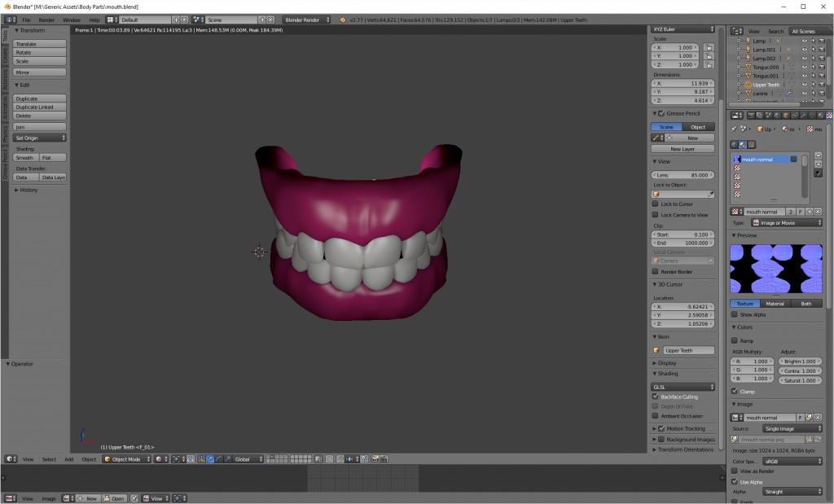Hide the Lamp.001 object with its eye toggle
Screen dimensions: 834x504
805,50
